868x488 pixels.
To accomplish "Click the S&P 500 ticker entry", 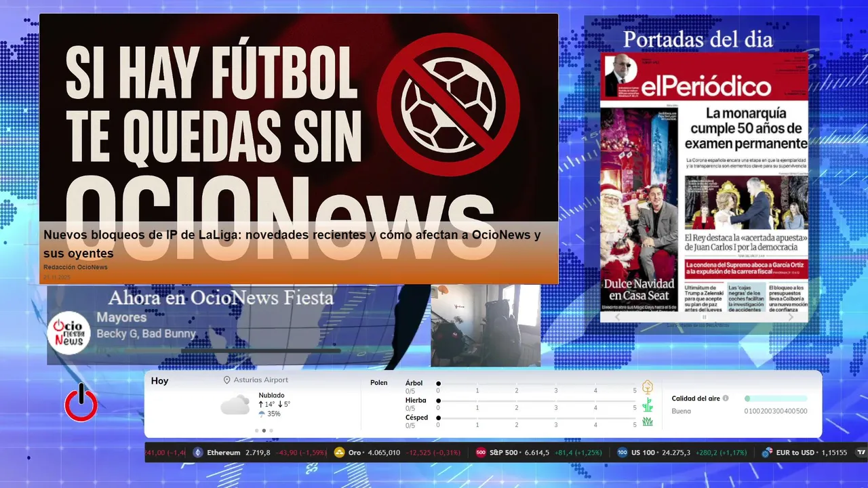I will tap(537, 452).
